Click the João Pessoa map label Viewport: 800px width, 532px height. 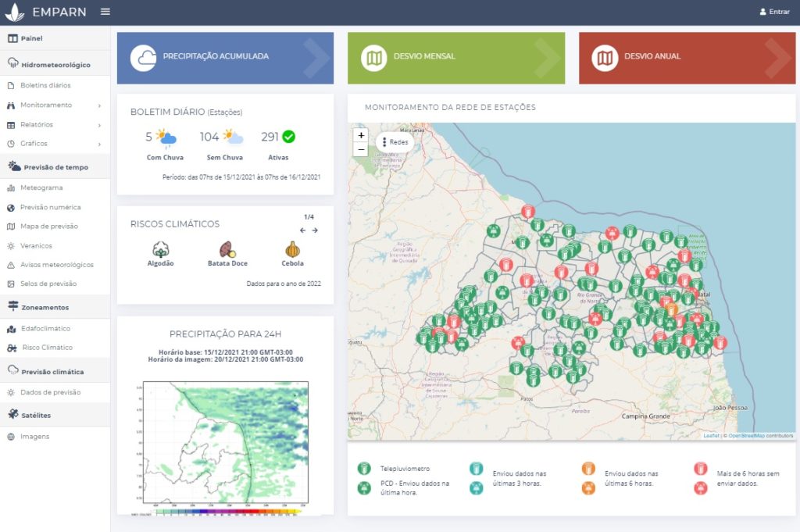pos(730,408)
